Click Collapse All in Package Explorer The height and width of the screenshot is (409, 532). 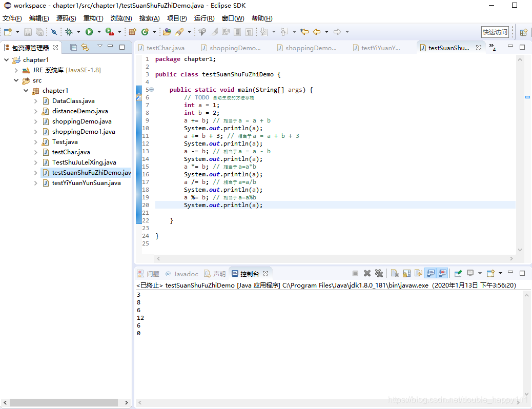pyautogui.click(x=73, y=48)
